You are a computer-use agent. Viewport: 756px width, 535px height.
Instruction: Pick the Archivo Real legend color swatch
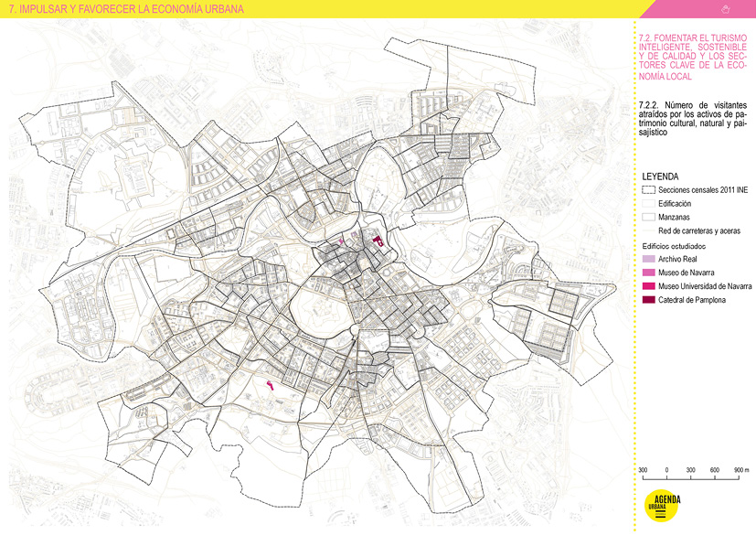point(648,260)
